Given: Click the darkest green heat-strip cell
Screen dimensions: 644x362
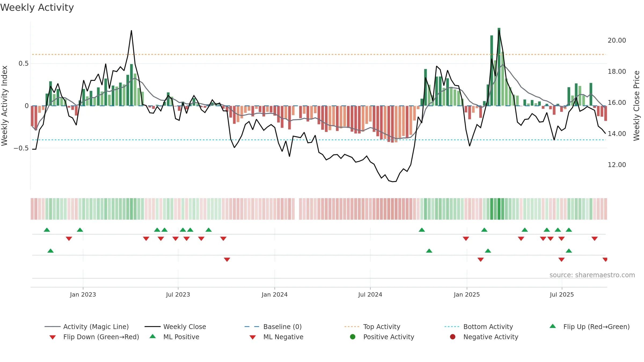Looking at the screenshot, I should click(x=499, y=209).
